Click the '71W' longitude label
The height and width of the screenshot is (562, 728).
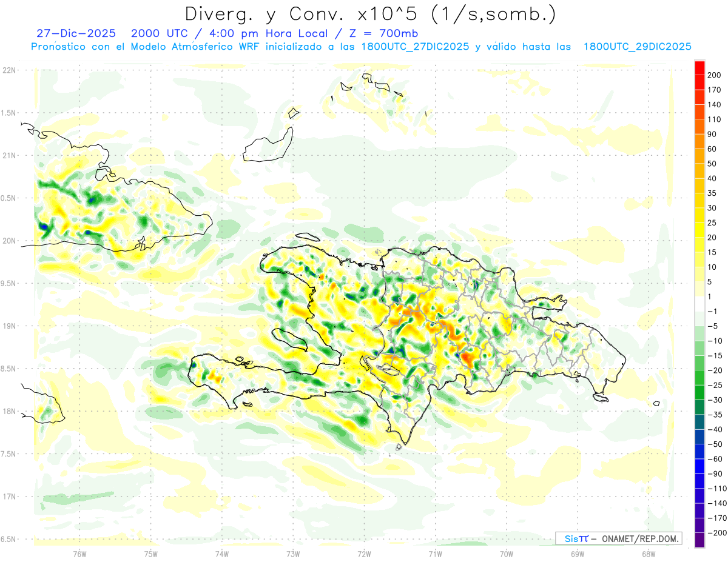point(435,554)
